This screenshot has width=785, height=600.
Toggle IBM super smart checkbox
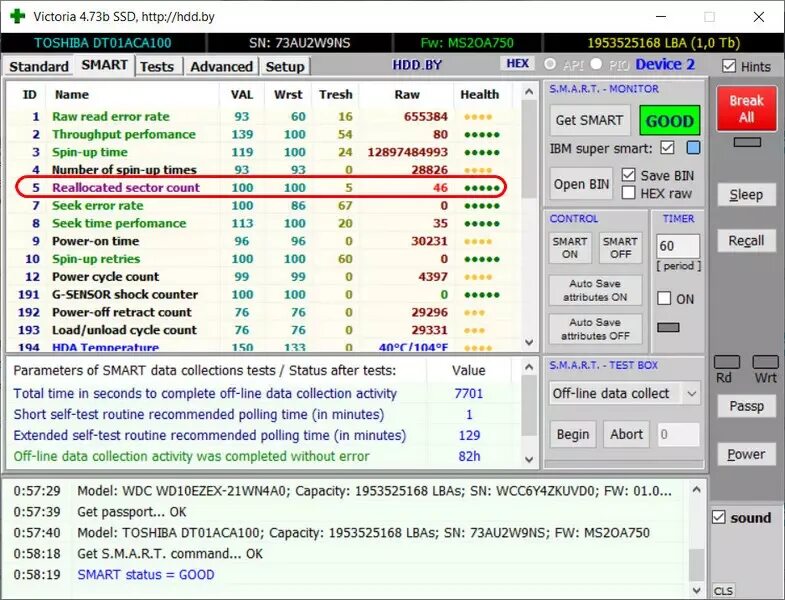pyautogui.click(x=667, y=148)
